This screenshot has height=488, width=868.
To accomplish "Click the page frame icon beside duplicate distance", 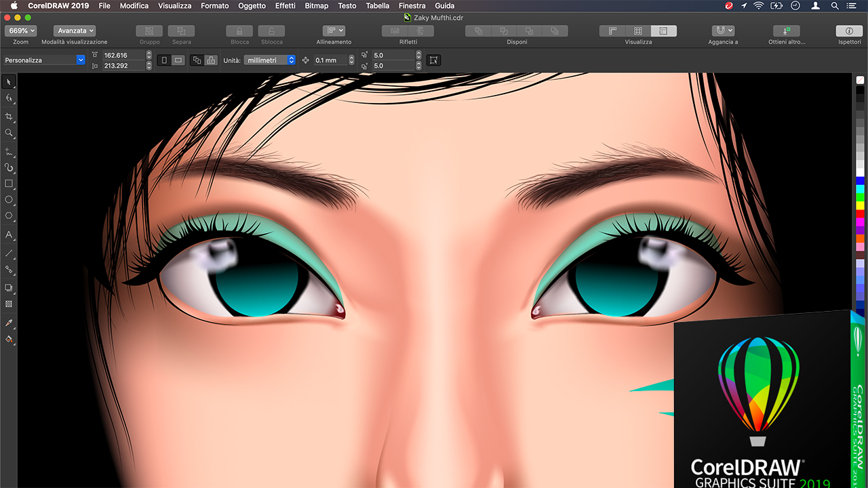I will (x=434, y=60).
